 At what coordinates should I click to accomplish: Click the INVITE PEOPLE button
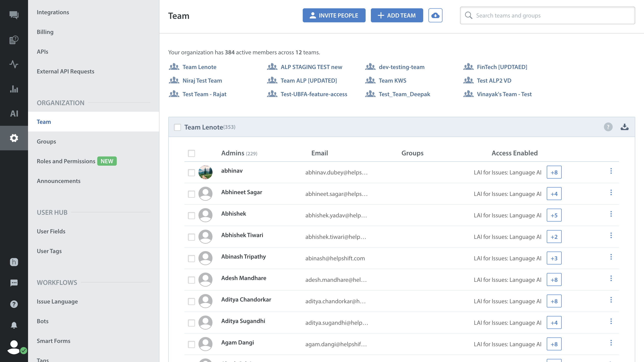point(334,16)
